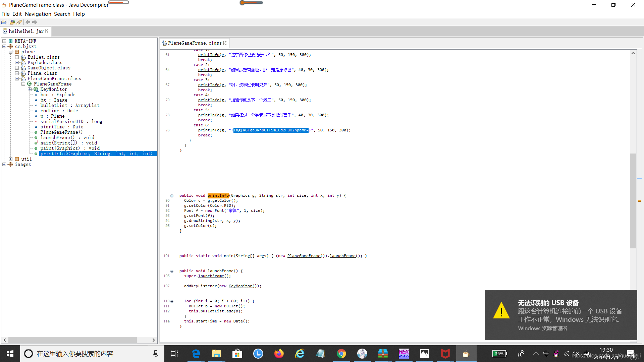The image size is (644, 362).
Task: Follow the bulletList link in the for loop
Action: click(x=212, y=311)
